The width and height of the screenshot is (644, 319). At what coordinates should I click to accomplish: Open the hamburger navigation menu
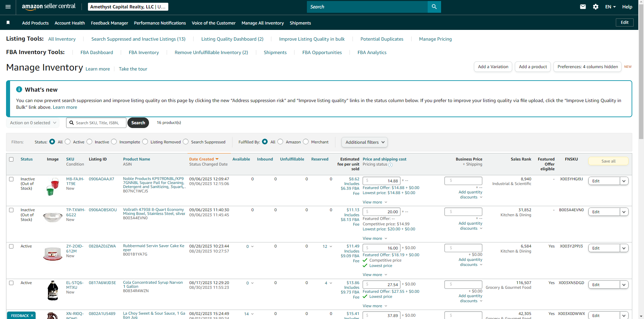[x=8, y=7]
